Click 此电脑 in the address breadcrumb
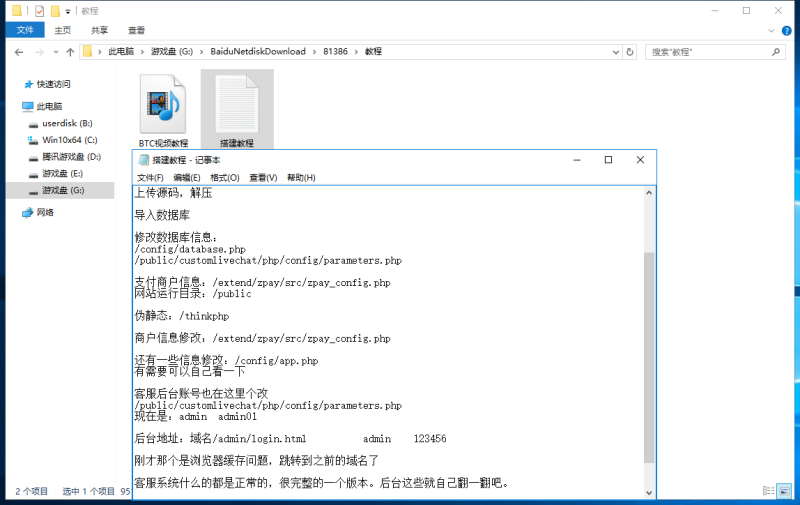The width and height of the screenshot is (800, 505). tap(121, 52)
